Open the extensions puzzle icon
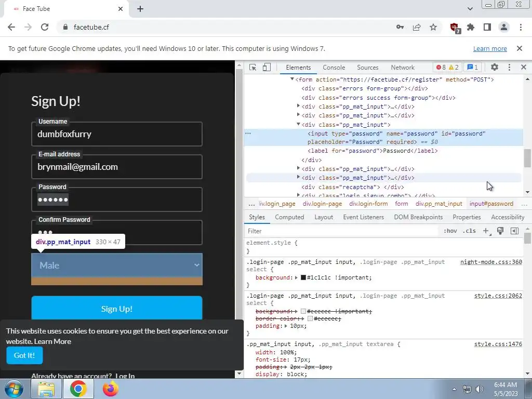This screenshot has height=399, width=532. 471,27
